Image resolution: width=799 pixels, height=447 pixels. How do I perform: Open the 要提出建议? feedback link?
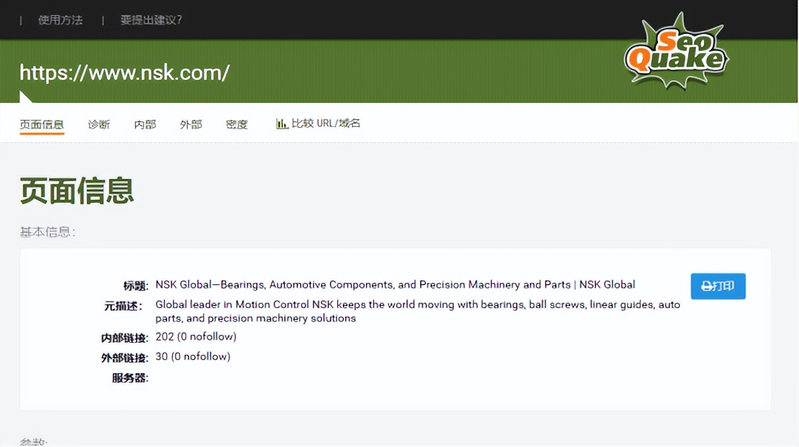point(151,20)
